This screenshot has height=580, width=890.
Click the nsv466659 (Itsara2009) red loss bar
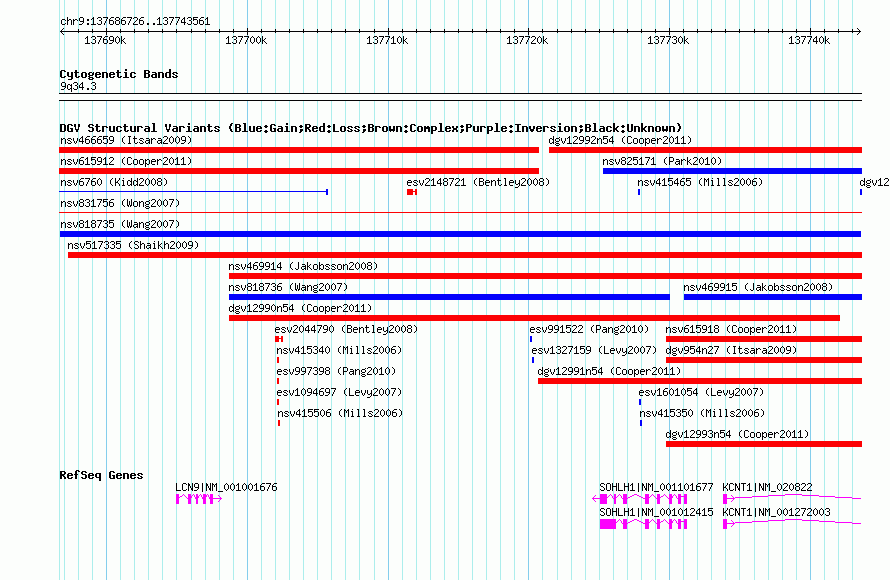(299, 150)
